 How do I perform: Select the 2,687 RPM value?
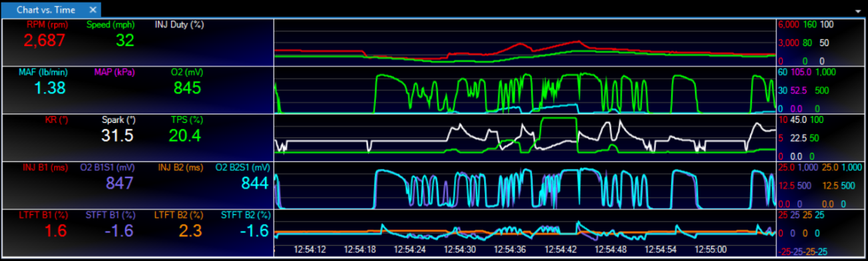tap(45, 40)
